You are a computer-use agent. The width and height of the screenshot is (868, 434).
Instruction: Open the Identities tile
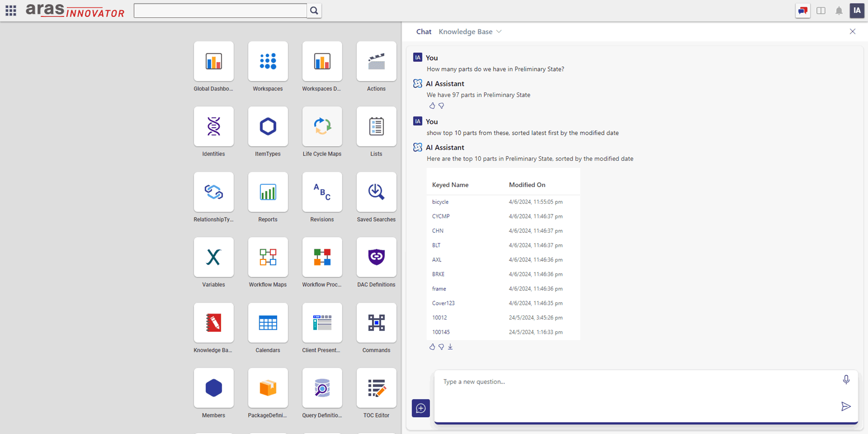[214, 126]
